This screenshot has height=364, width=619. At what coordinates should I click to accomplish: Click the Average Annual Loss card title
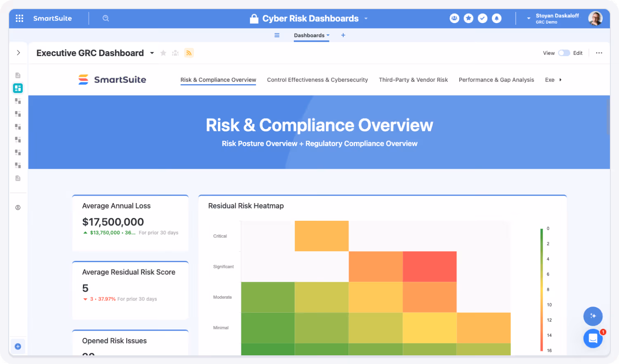point(116,206)
